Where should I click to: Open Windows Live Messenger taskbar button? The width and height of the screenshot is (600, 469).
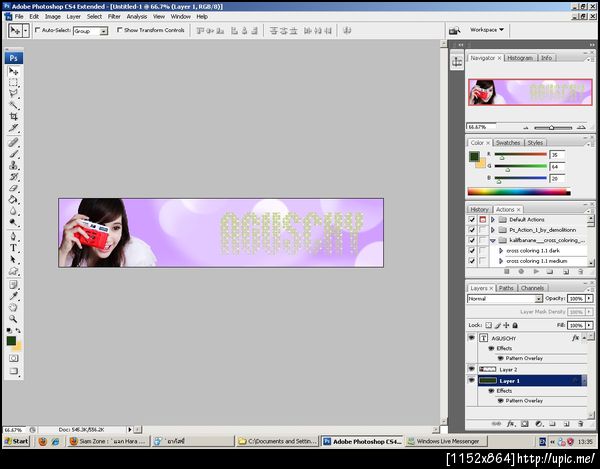(x=446, y=441)
